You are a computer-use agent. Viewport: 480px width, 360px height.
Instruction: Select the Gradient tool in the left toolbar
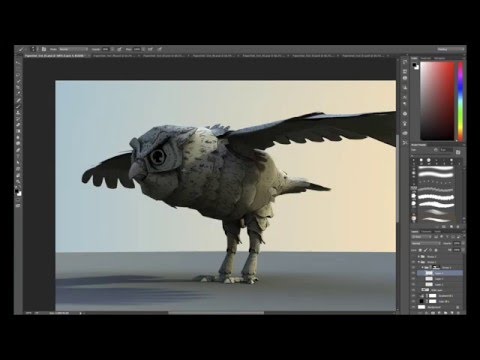tap(19, 131)
